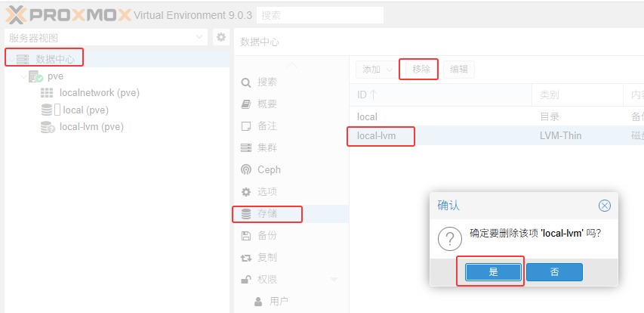Click the 移除 button
This screenshot has width=644, height=313.
coord(421,70)
